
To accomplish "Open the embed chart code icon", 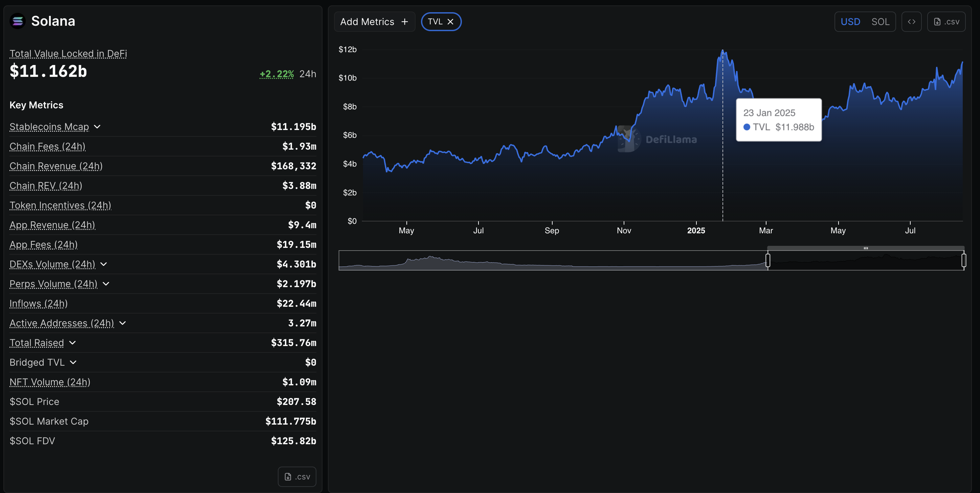I will point(912,21).
